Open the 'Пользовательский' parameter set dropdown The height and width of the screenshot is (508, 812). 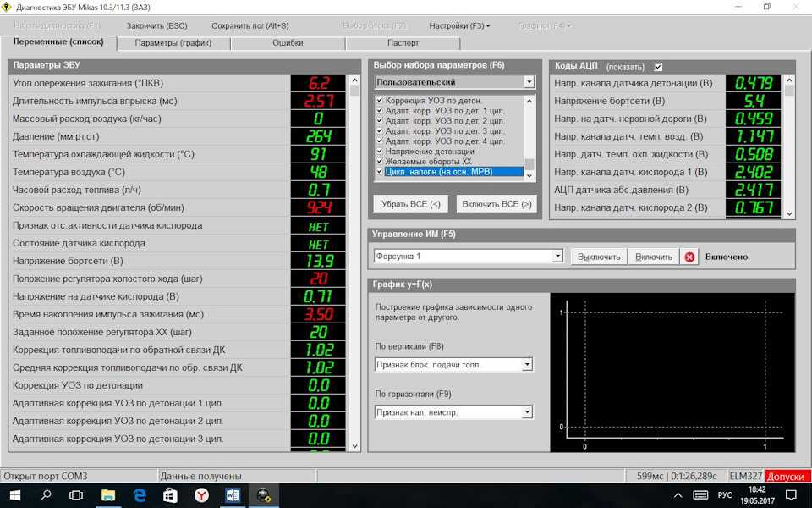(529, 82)
